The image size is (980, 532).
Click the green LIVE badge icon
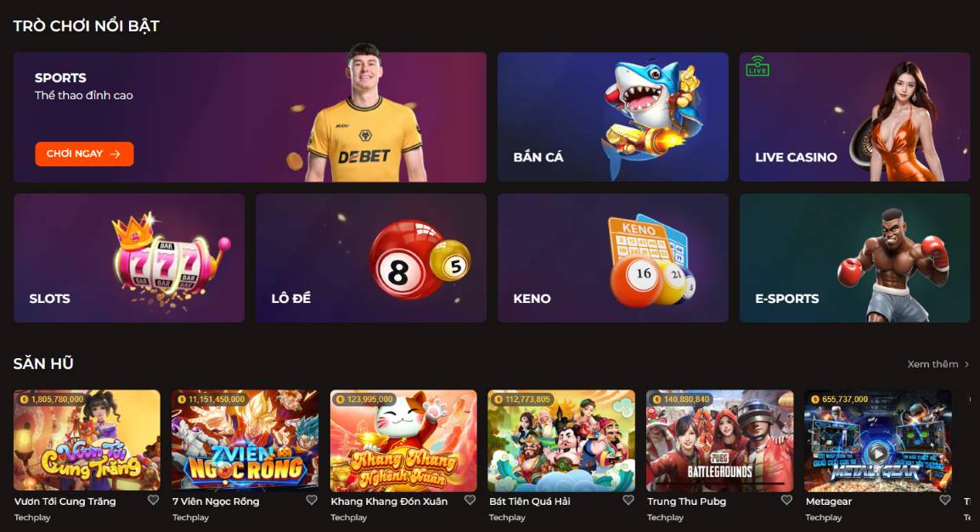pyautogui.click(x=758, y=66)
